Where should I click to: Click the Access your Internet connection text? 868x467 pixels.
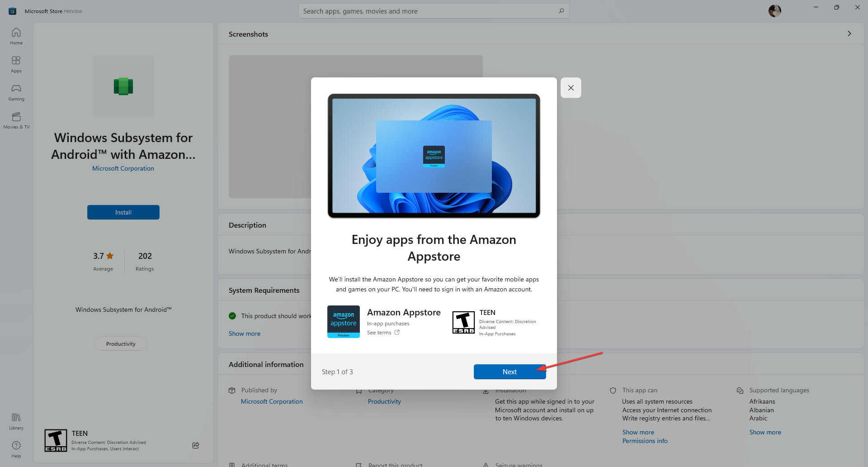click(x=667, y=410)
